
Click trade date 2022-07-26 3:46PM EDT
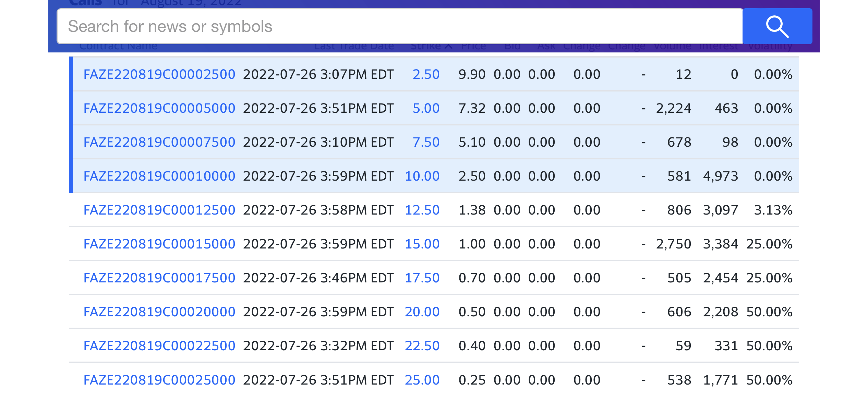pos(318,278)
